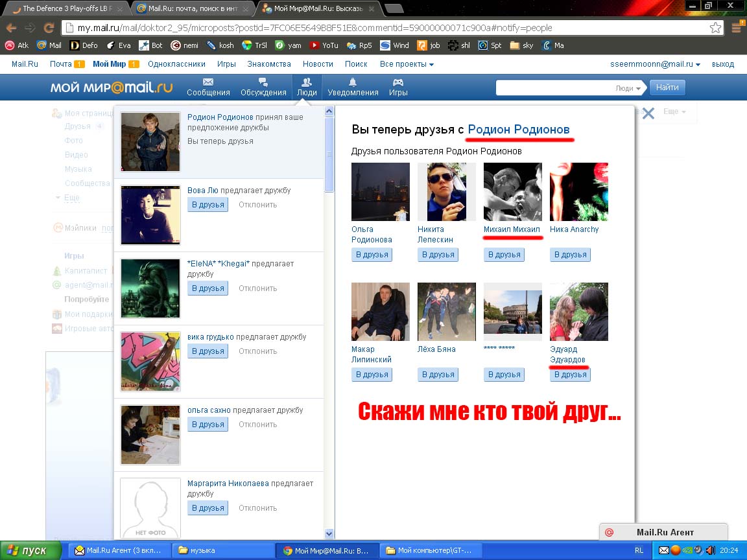Image resolution: width=747 pixels, height=560 pixels.
Task: Open Лёха Бяна's profile name link
Action: coord(436,349)
